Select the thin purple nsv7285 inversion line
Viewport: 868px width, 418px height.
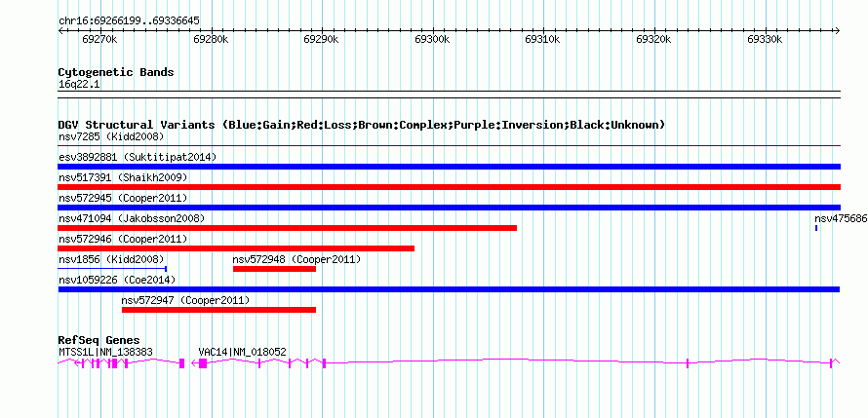(449, 146)
